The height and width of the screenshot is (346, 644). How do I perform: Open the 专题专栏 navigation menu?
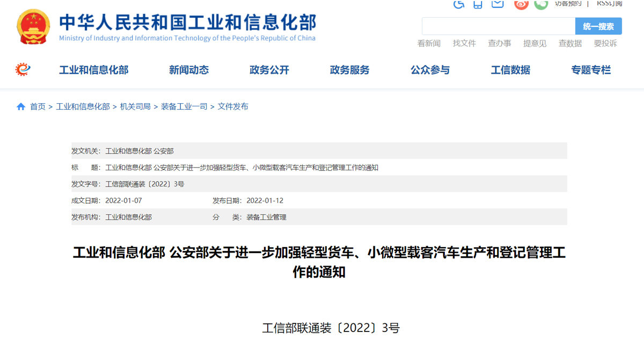pyautogui.click(x=591, y=70)
